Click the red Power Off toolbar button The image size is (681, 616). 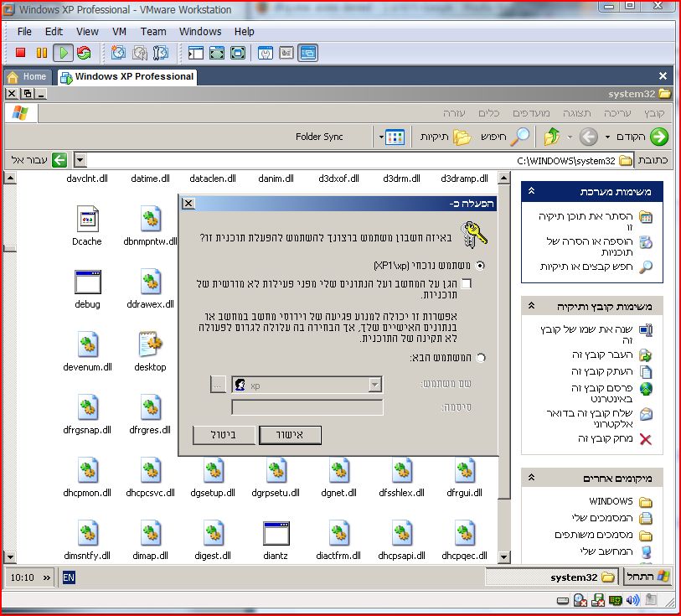20,53
